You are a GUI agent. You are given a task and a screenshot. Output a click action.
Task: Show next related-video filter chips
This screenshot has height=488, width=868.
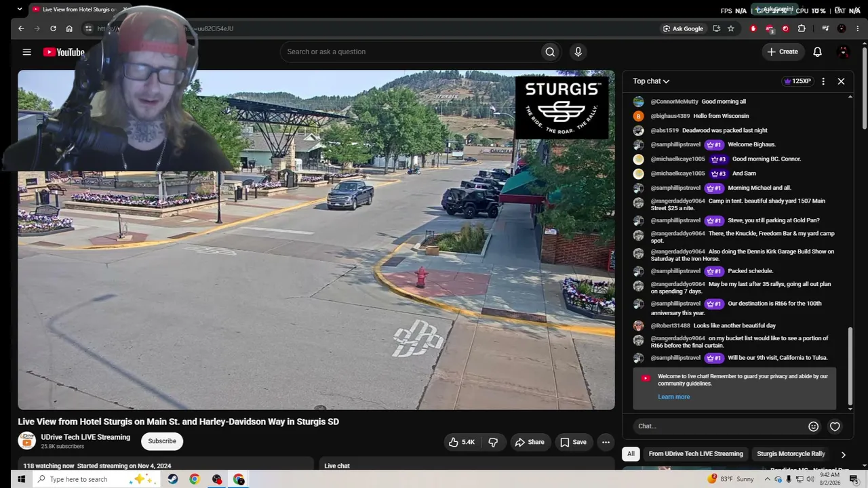[x=843, y=454]
